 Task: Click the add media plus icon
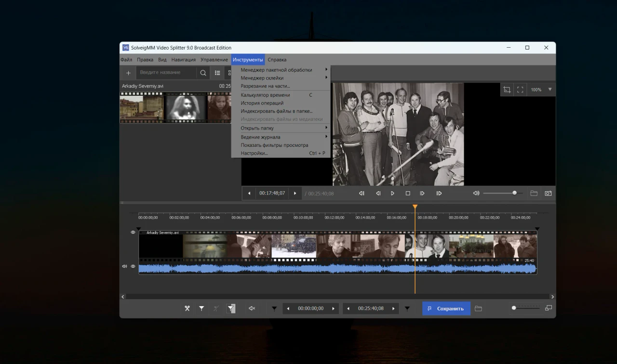tap(128, 73)
